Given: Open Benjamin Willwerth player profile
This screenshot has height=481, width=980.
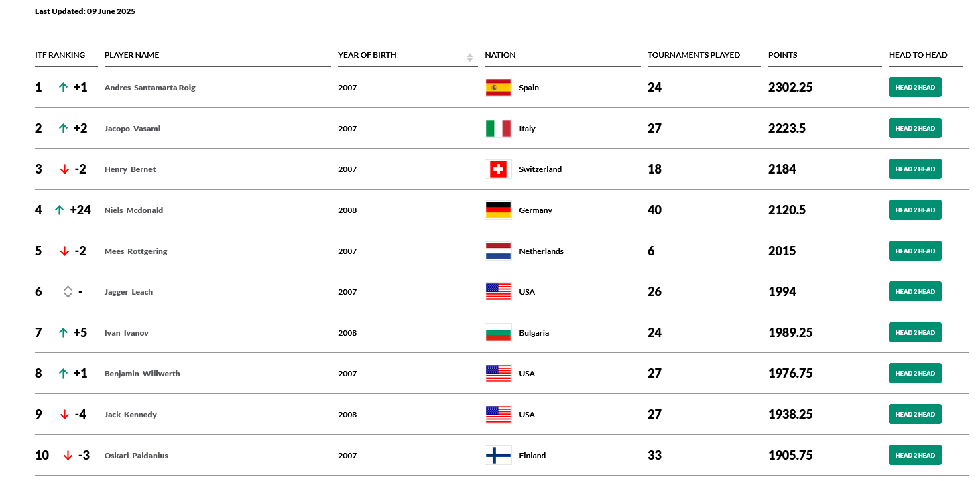Looking at the screenshot, I should pyautogui.click(x=142, y=374).
